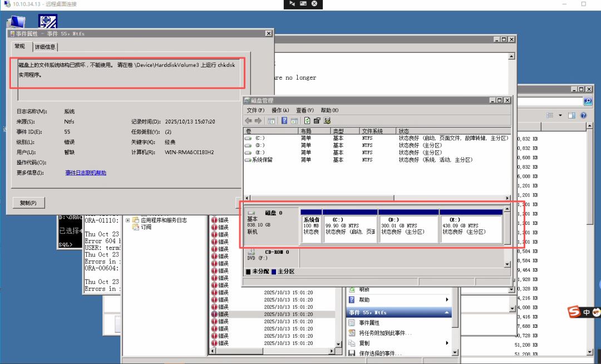Expand the 复制 submenu arrow in actions pane
This screenshot has height=364, width=601.
[x=447, y=343]
